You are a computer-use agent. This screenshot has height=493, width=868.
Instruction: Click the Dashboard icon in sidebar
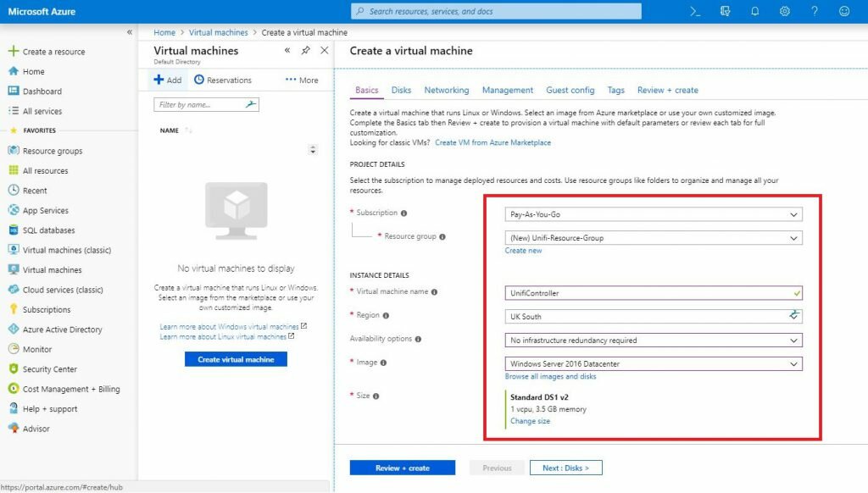click(14, 91)
